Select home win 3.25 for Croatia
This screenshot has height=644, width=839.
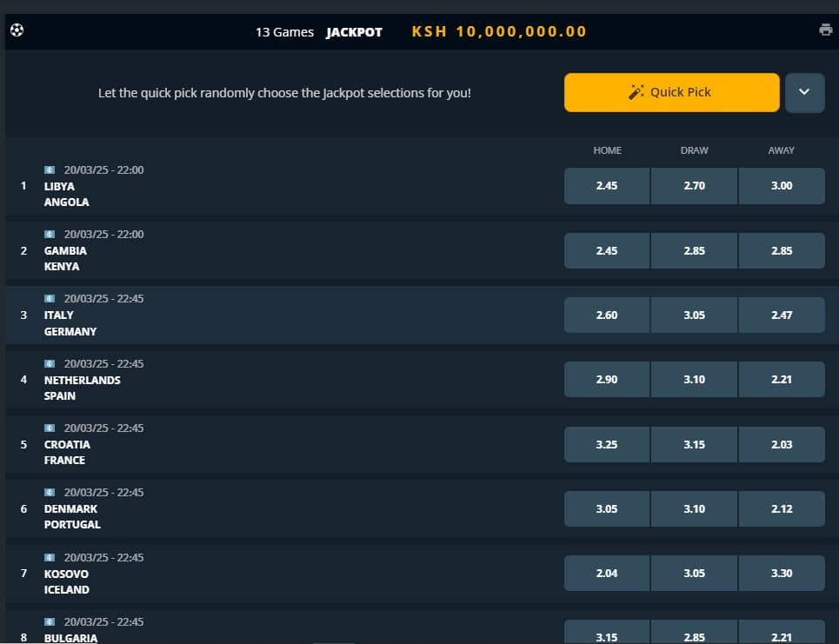click(x=606, y=443)
